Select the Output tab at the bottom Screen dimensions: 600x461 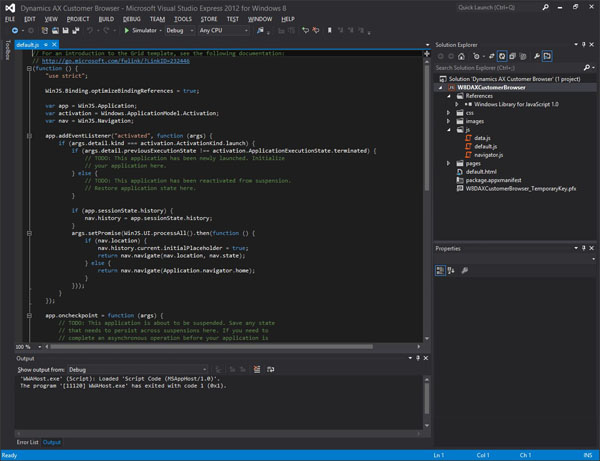click(x=52, y=442)
